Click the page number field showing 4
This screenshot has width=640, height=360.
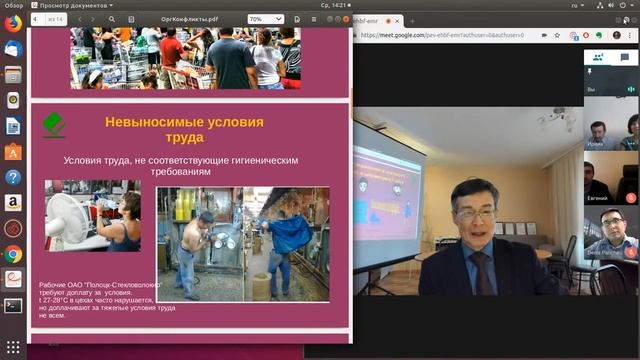38,19
